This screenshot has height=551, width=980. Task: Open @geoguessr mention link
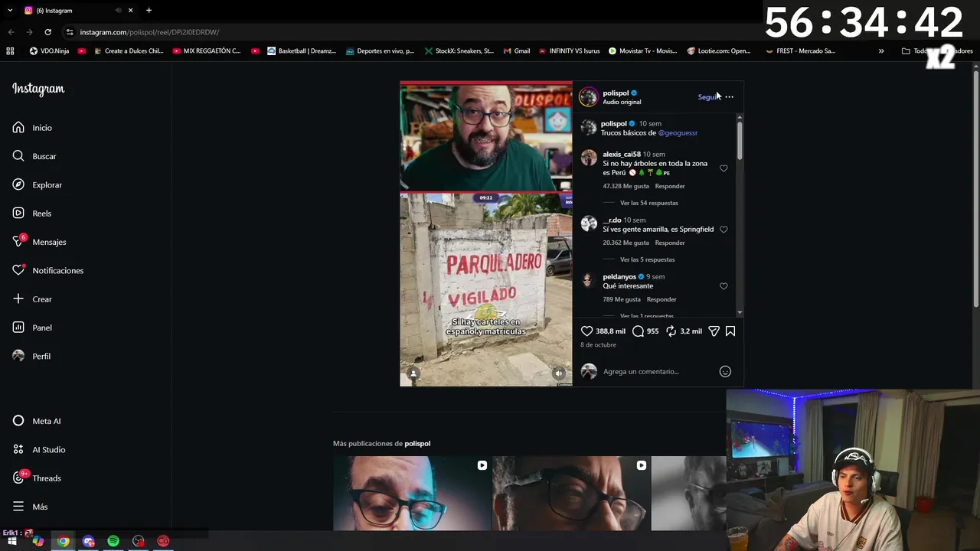(x=678, y=133)
